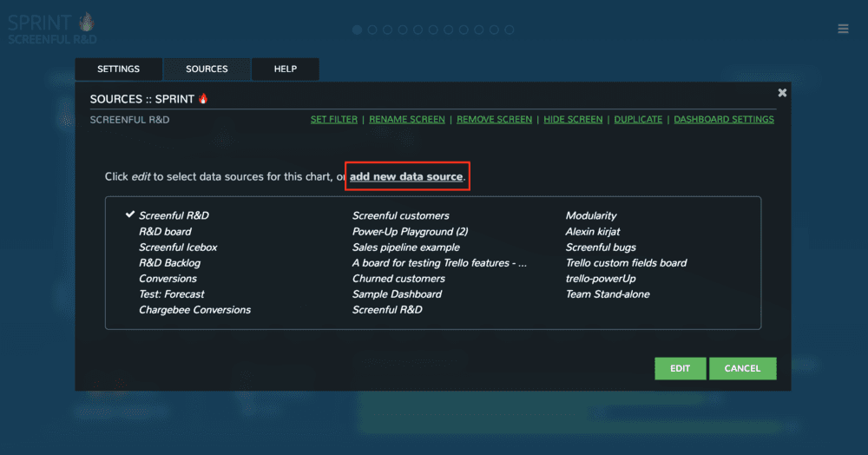This screenshot has width=868, height=455.
Task: Click the Remove Screen link
Action: [x=495, y=120]
